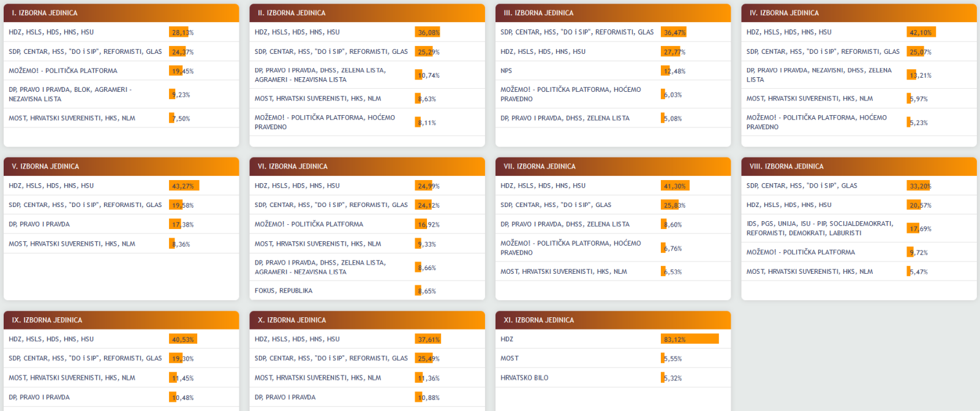
Task: Click the 19,45% value
Action: point(183,71)
